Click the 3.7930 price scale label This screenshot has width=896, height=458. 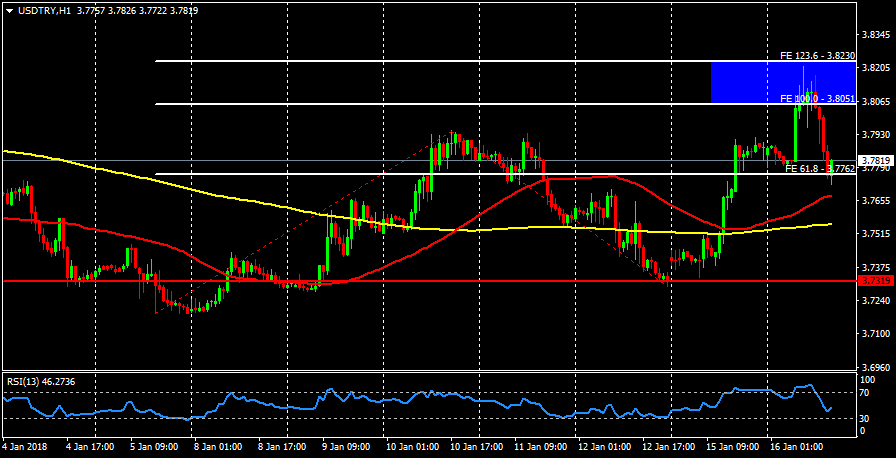875,134
